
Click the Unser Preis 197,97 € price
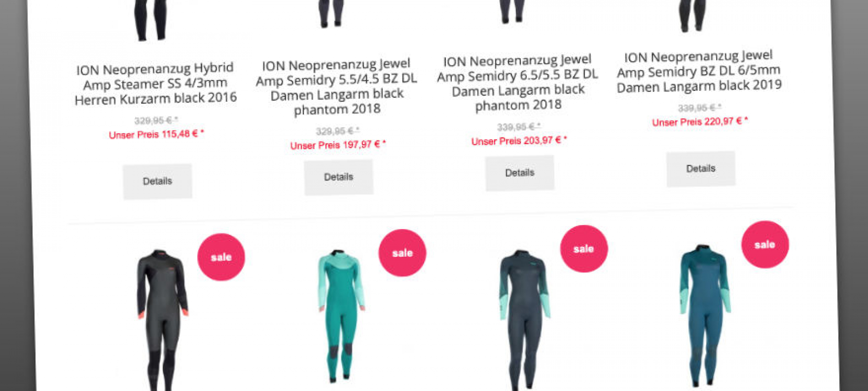[x=338, y=145]
